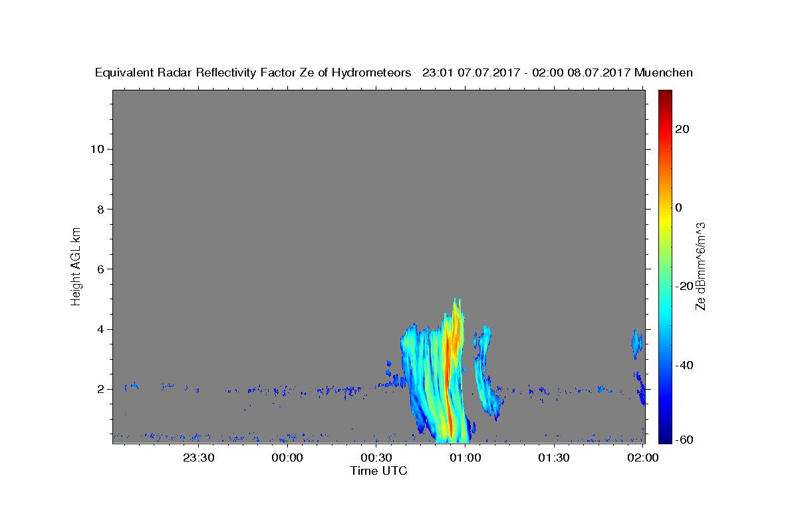
Task: Click the 02:00 time tick label
Action: tap(643, 458)
